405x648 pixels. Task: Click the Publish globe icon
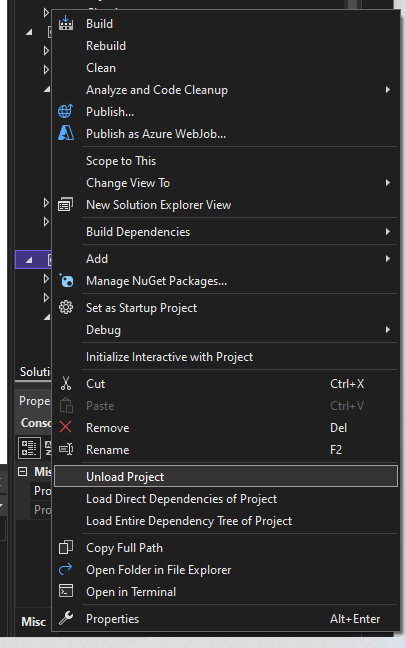click(66, 111)
